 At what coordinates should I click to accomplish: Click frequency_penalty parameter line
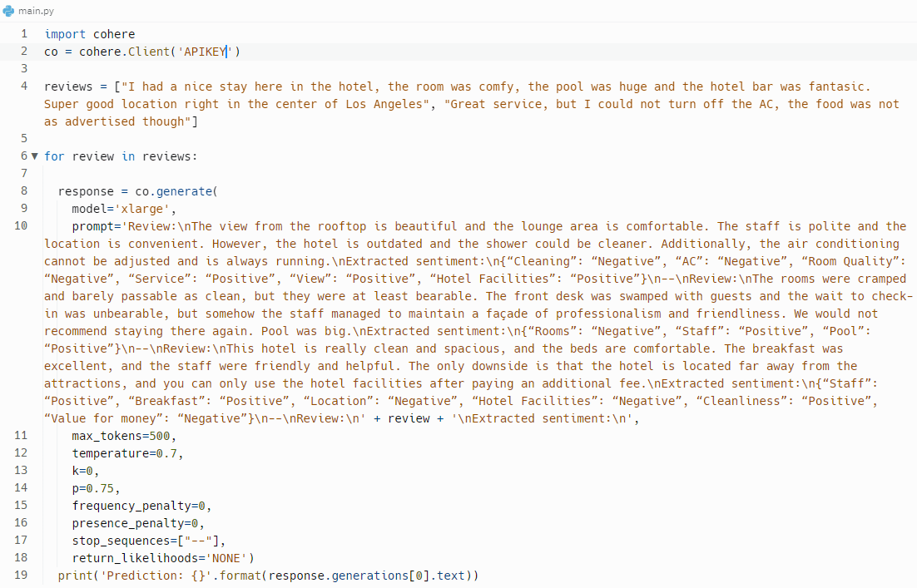click(139, 506)
